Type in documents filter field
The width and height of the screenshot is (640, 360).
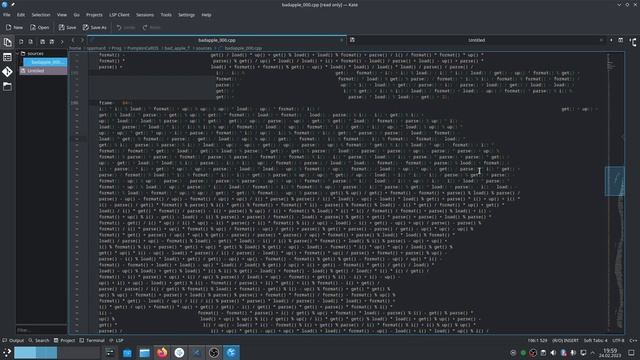pos(41,329)
